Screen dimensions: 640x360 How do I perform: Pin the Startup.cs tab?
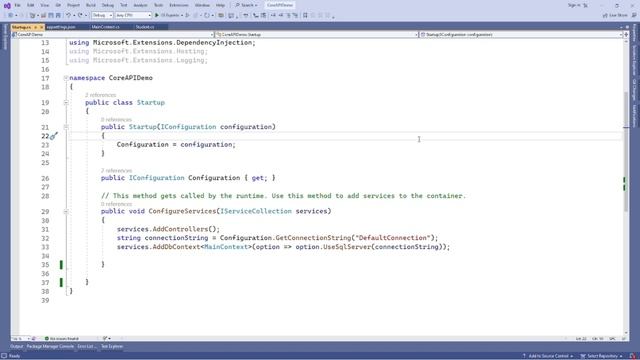coord(36,27)
